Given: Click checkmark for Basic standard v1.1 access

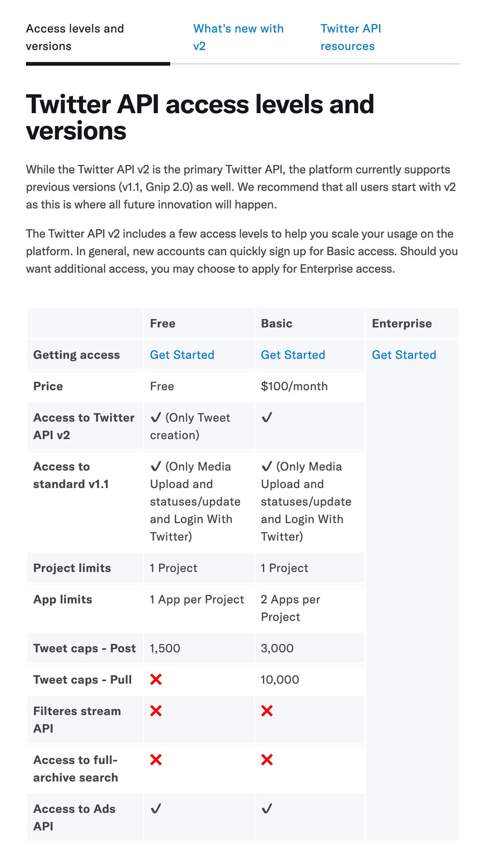Looking at the screenshot, I should coord(267,466).
